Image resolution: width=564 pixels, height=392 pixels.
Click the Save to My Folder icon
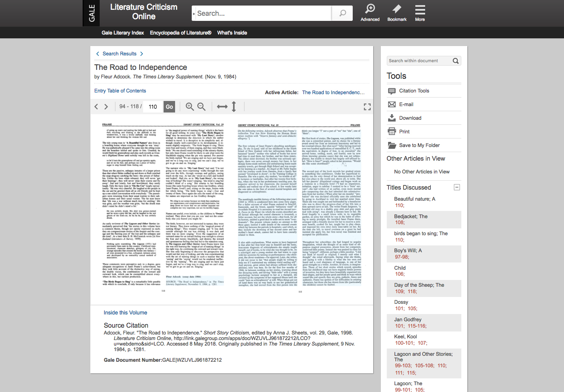pyautogui.click(x=392, y=145)
